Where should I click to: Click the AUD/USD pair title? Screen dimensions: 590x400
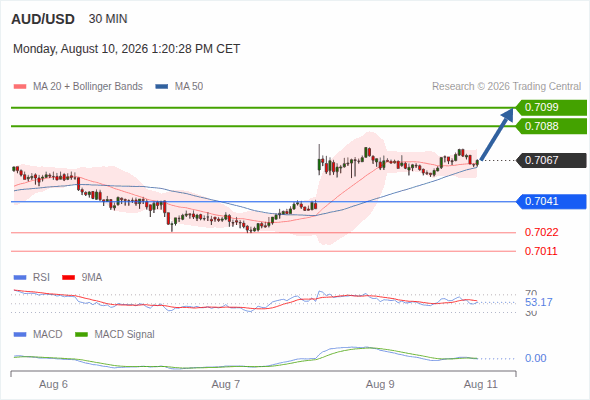(x=43, y=19)
